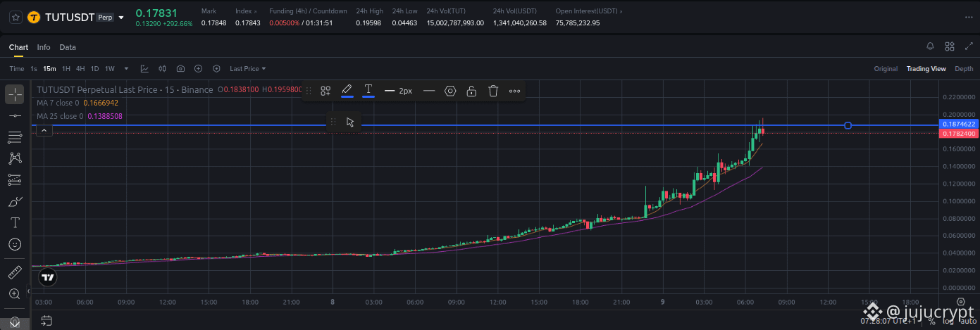Delete the selected horizontal line
The height and width of the screenshot is (330, 980).
pos(493,91)
